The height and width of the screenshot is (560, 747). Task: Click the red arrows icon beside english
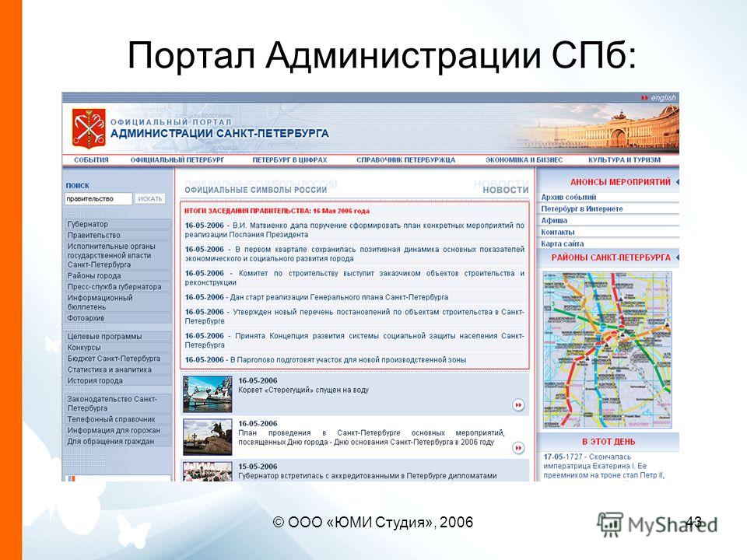644,98
